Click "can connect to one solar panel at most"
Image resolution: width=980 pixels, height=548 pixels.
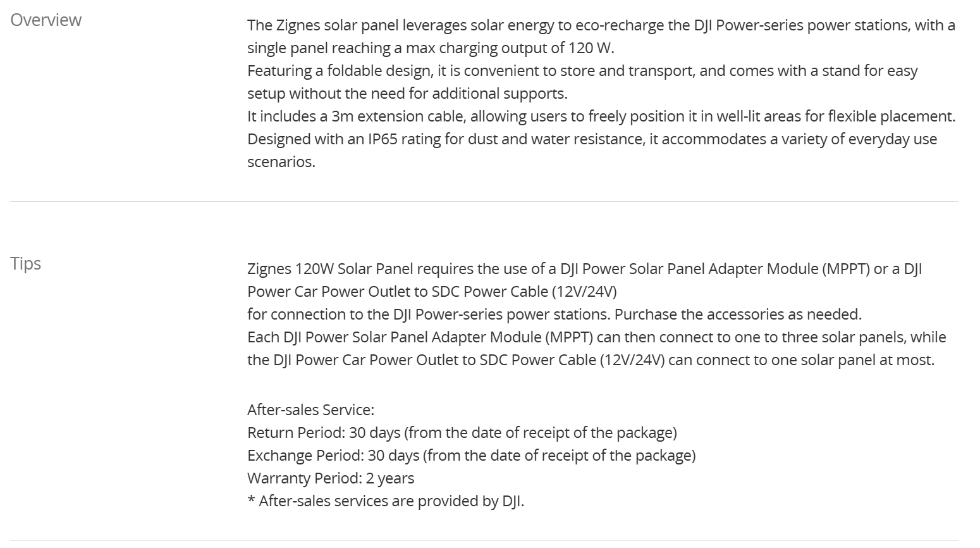point(801,360)
